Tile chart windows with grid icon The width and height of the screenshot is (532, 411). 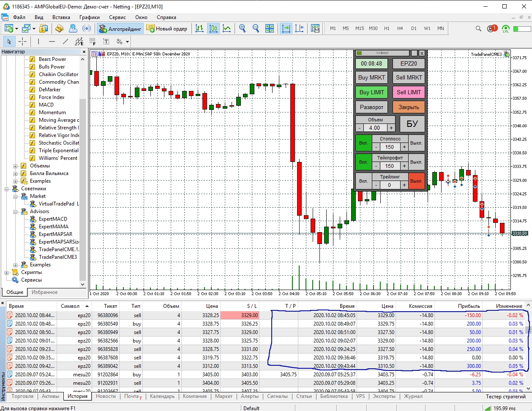[269, 28]
